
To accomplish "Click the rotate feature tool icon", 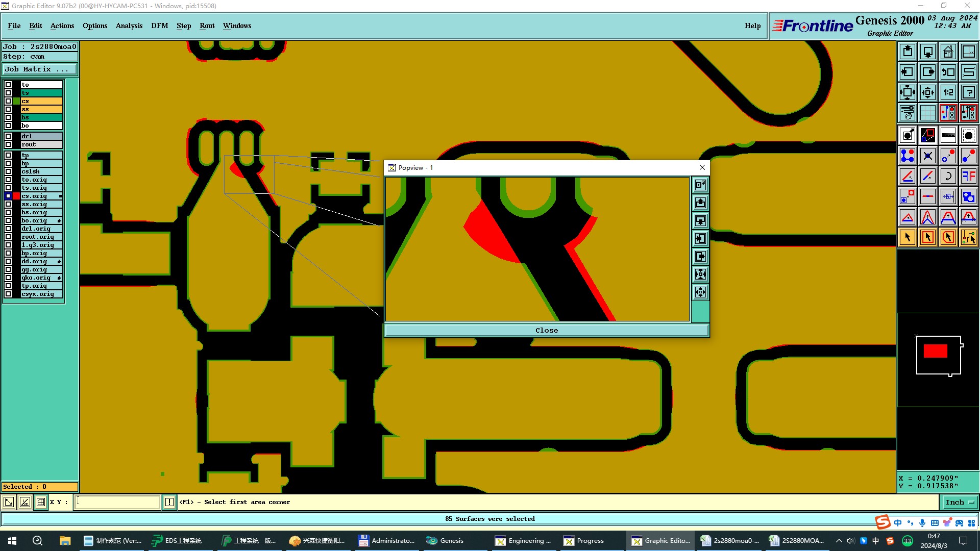I will [948, 176].
